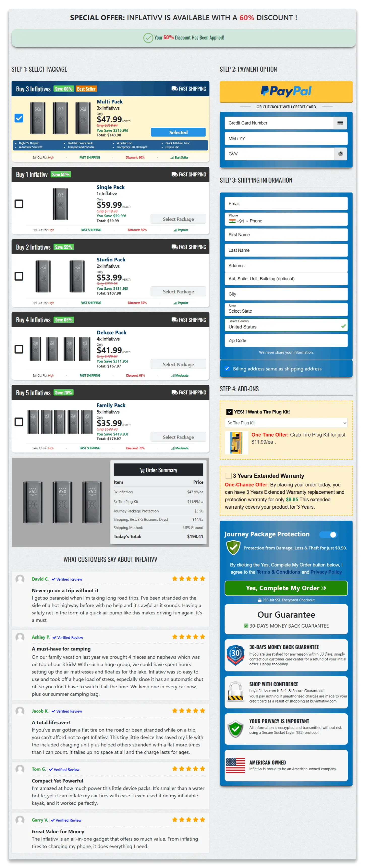
Task: Click the Address input field
Action: pos(286,265)
